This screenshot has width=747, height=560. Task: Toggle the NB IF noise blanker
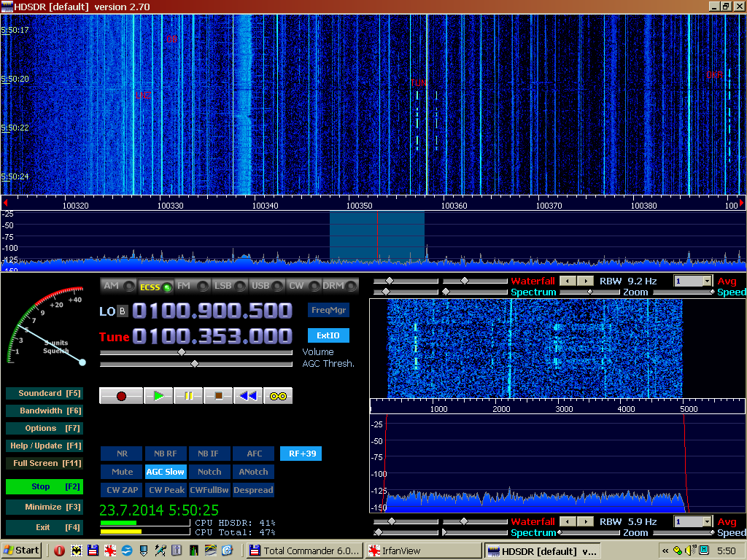[209, 454]
